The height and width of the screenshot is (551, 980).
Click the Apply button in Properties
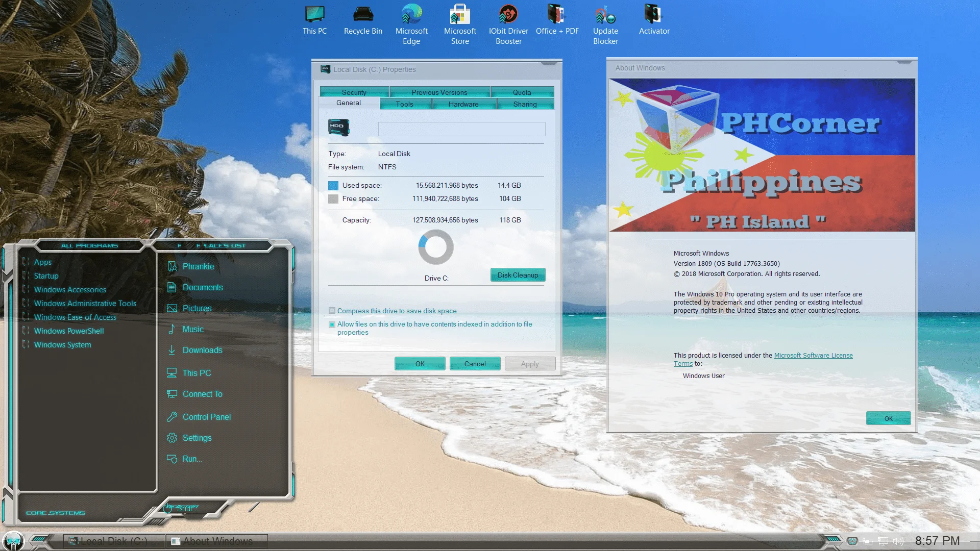(x=530, y=364)
